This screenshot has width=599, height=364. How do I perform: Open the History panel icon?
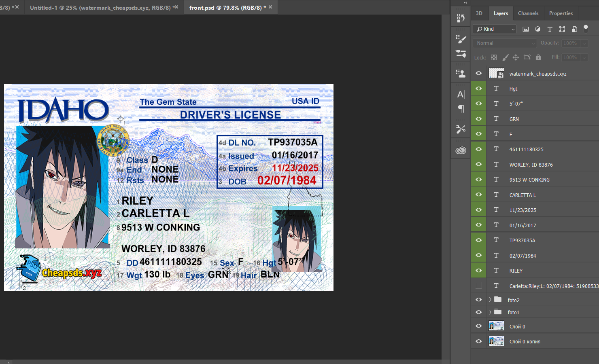(461, 18)
